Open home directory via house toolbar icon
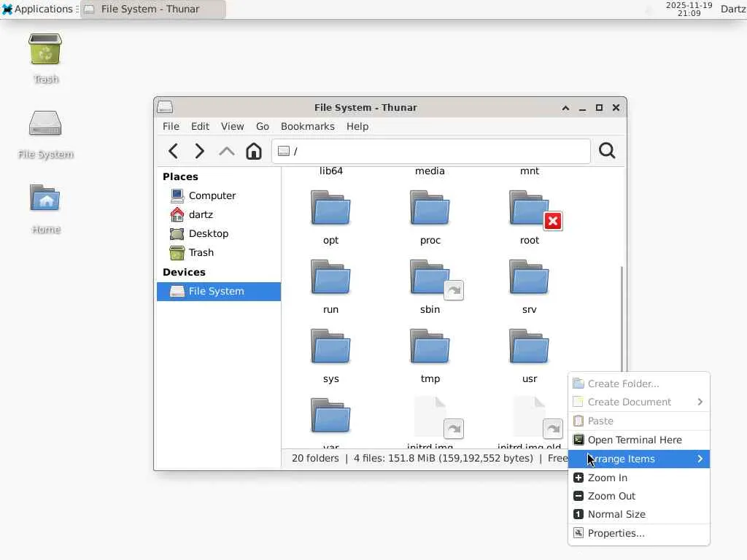 [254, 151]
